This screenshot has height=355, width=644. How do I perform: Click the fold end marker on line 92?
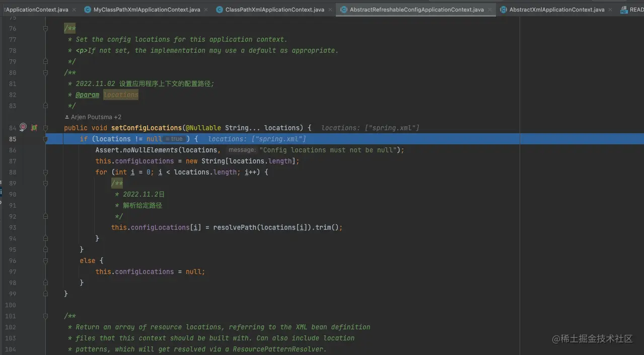[x=45, y=216]
